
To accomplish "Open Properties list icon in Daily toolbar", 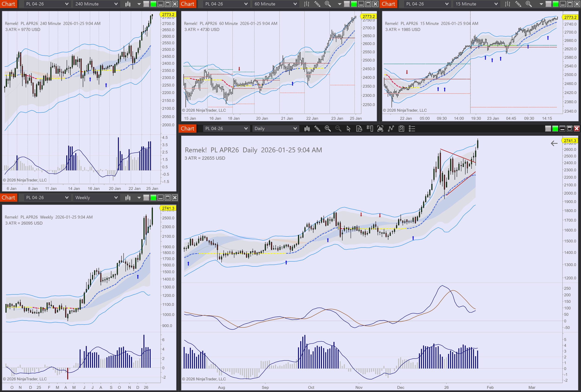I will tap(412, 129).
